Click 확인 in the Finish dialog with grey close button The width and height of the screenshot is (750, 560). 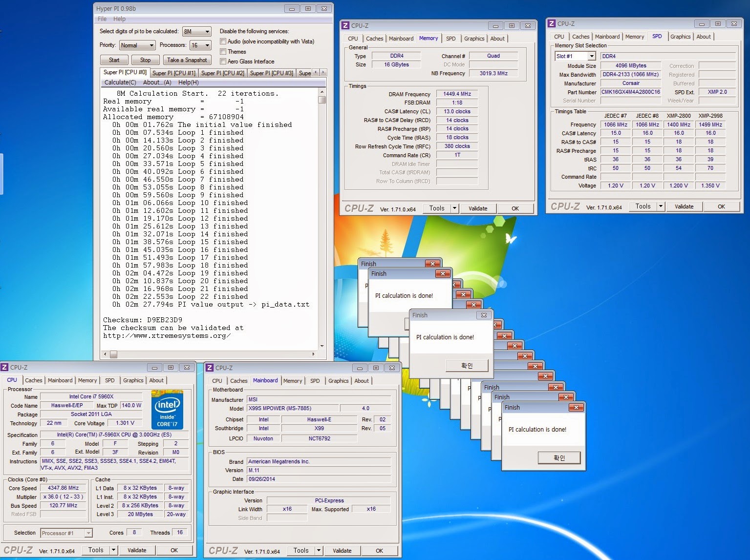pyautogui.click(x=467, y=365)
